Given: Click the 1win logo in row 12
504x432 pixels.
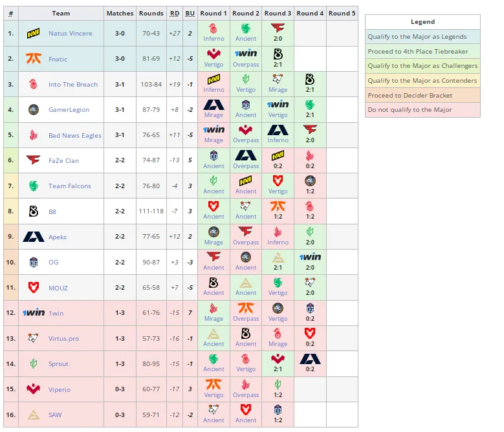Looking at the screenshot, I should 34,312.
